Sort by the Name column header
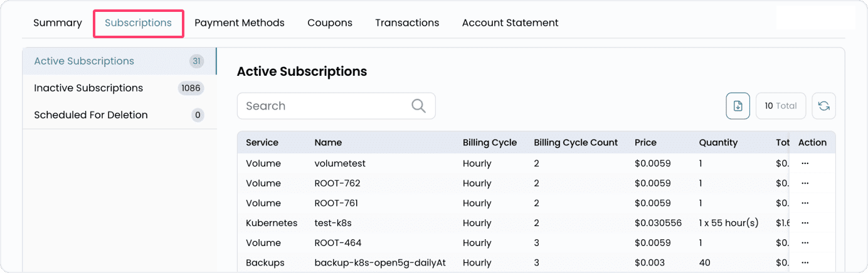 click(328, 143)
